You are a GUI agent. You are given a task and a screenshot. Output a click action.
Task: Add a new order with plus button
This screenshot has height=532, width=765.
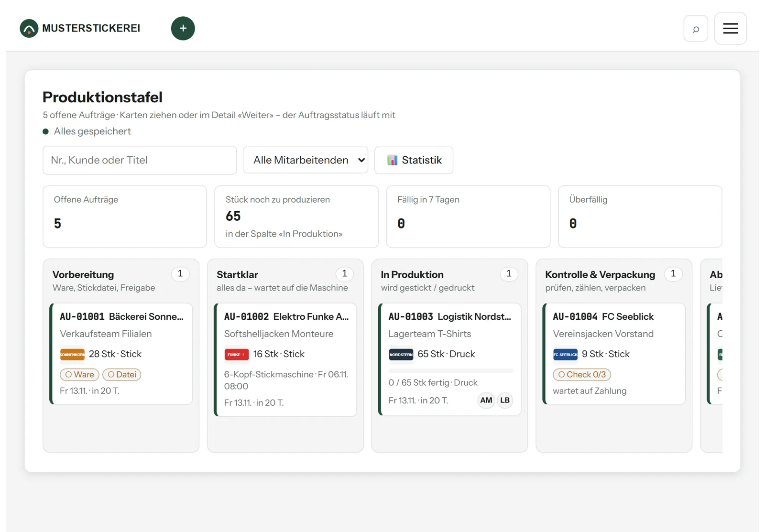pyautogui.click(x=183, y=28)
